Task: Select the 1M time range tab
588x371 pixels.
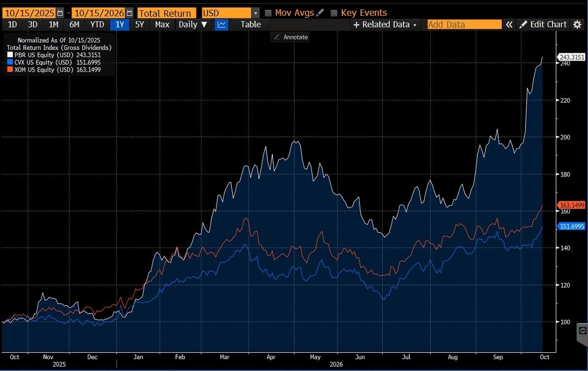Action: 54,25
